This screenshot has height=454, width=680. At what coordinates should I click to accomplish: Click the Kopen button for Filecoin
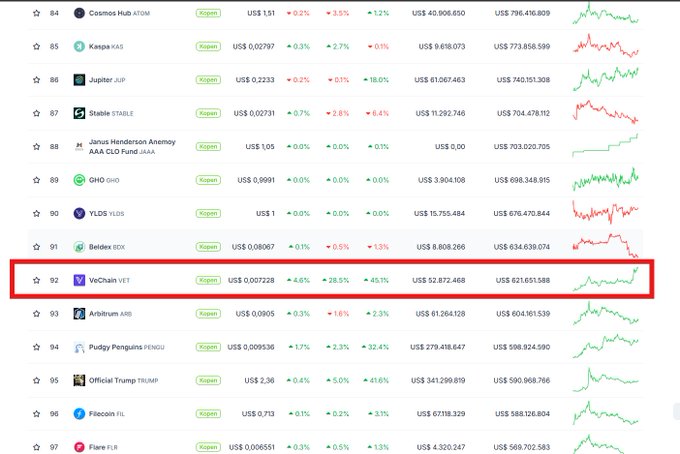[x=208, y=414]
